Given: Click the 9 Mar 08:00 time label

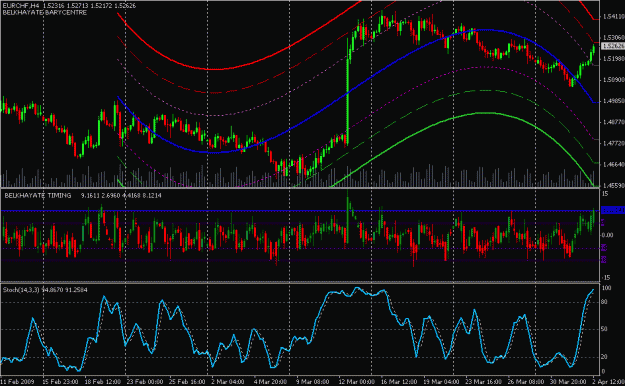Looking at the screenshot, I should click(x=312, y=382).
